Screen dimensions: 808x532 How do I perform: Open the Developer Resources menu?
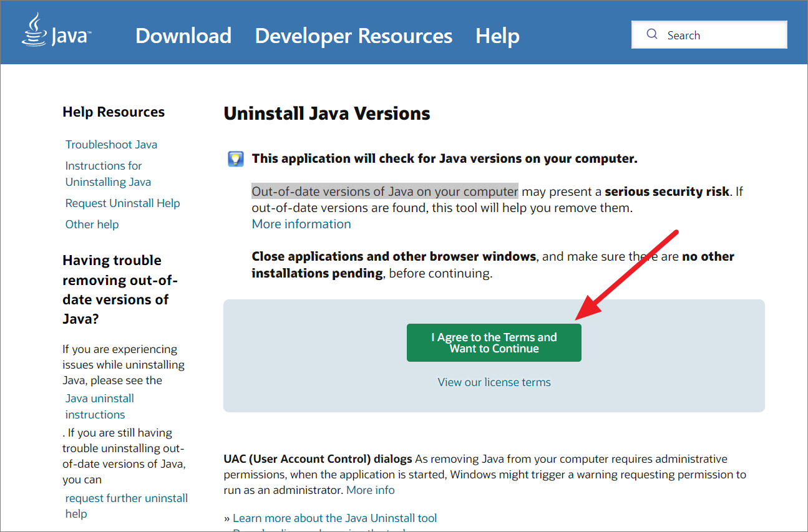coord(354,36)
